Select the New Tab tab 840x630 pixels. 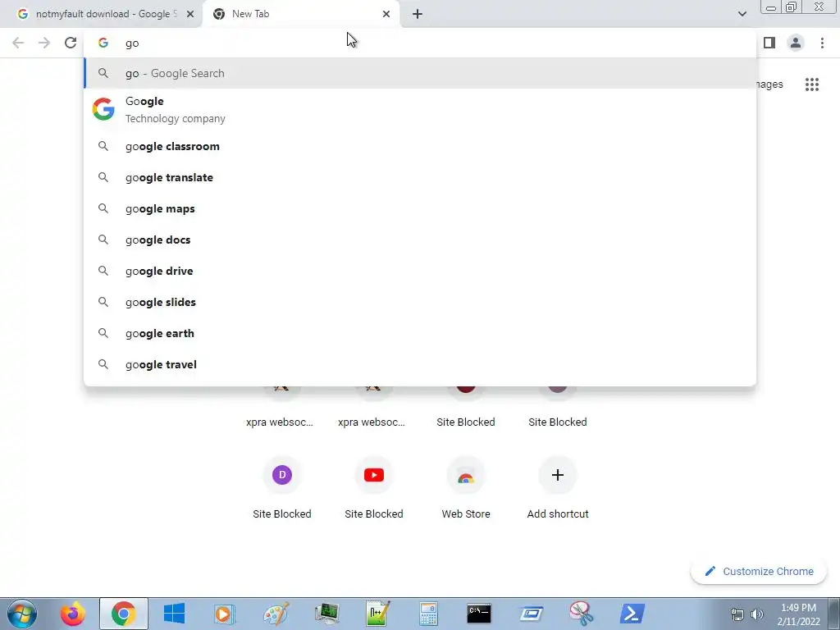[300, 14]
